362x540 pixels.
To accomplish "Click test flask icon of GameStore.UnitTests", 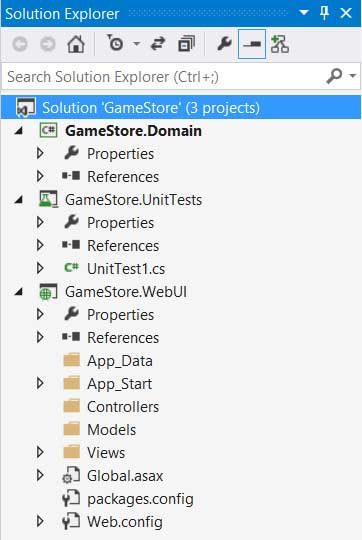I will click(x=48, y=200).
